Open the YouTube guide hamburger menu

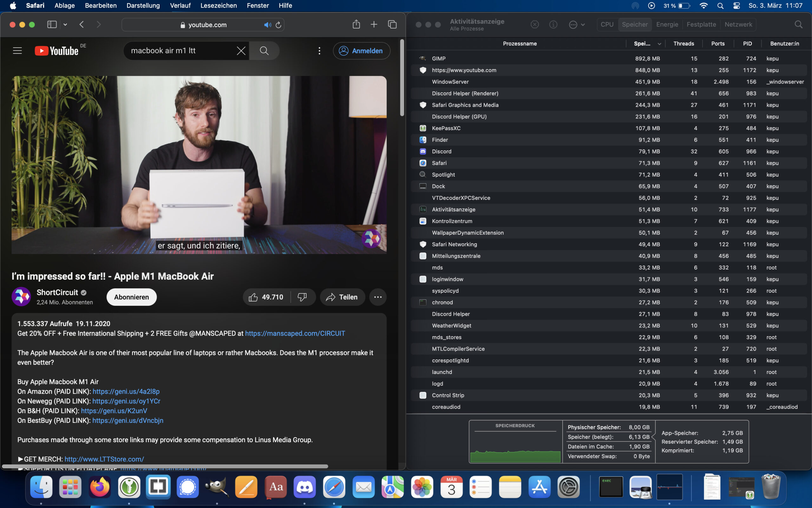(17, 51)
